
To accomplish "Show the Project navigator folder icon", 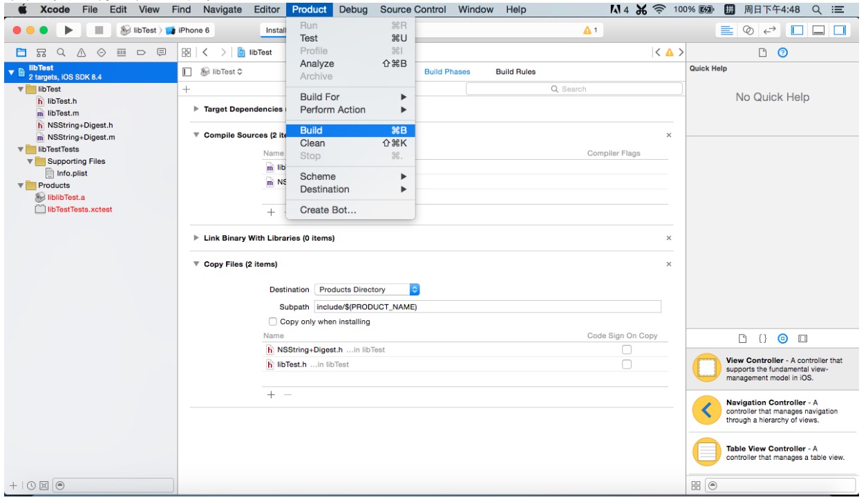I will (x=21, y=52).
